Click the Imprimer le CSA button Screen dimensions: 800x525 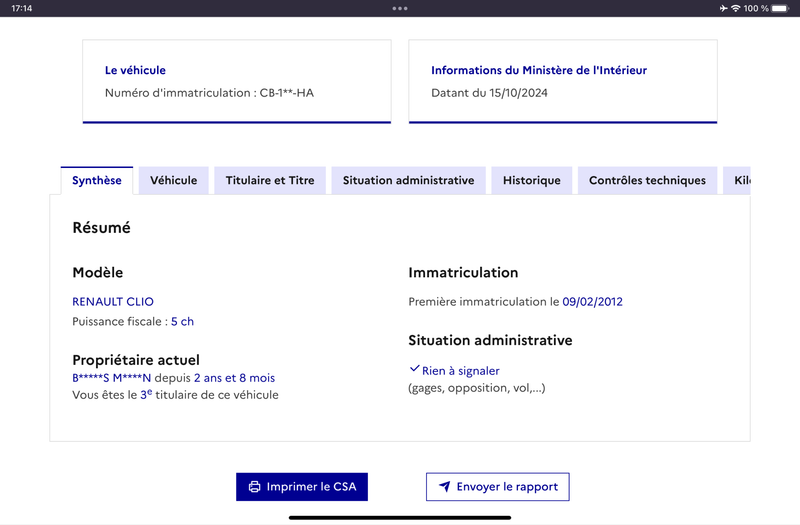(302, 487)
